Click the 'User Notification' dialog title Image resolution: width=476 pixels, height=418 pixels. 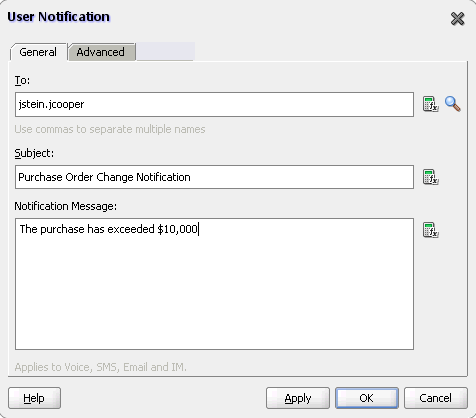click(x=58, y=17)
